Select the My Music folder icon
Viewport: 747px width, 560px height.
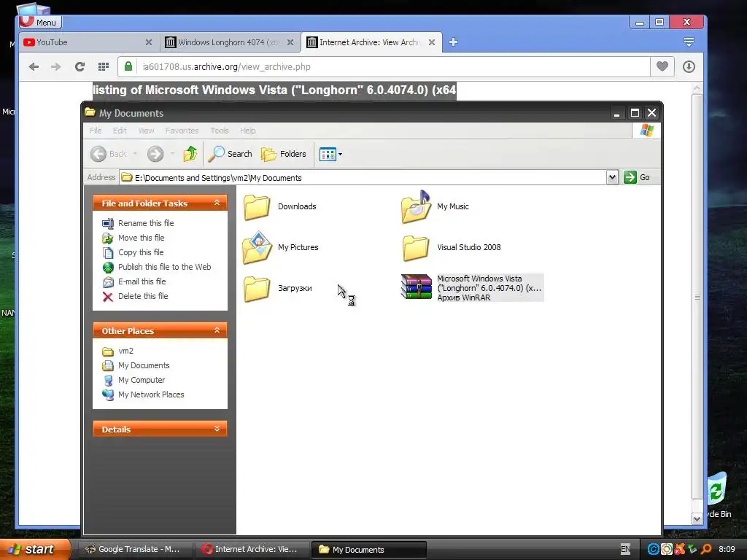coord(416,206)
